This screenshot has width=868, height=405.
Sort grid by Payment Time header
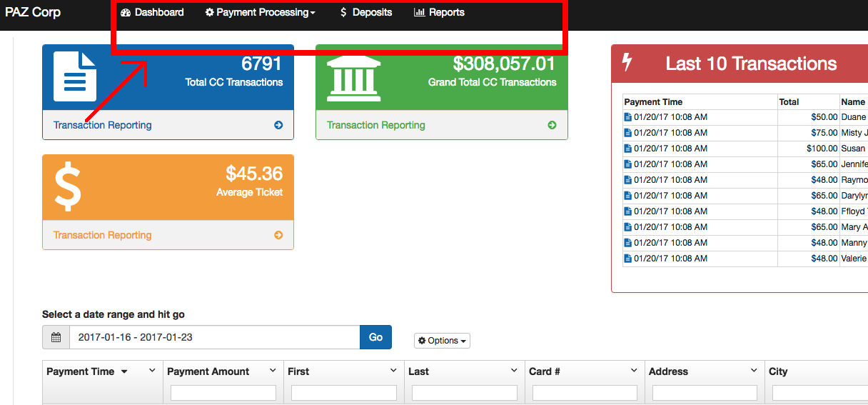80,371
